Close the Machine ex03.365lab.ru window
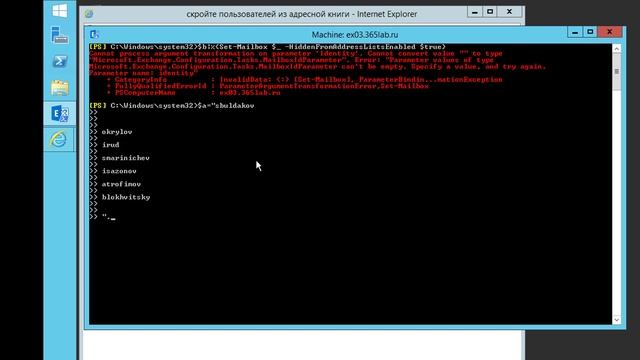Viewport: 640px width, 360px height. pyautogui.click(x=610, y=32)
